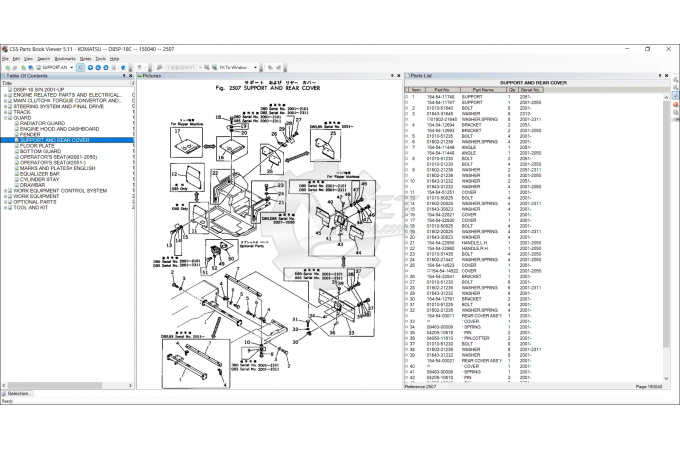The image size is (680, 450).
Task: Click the Parts List vertical scrollbar
Action: click(667, 225)
